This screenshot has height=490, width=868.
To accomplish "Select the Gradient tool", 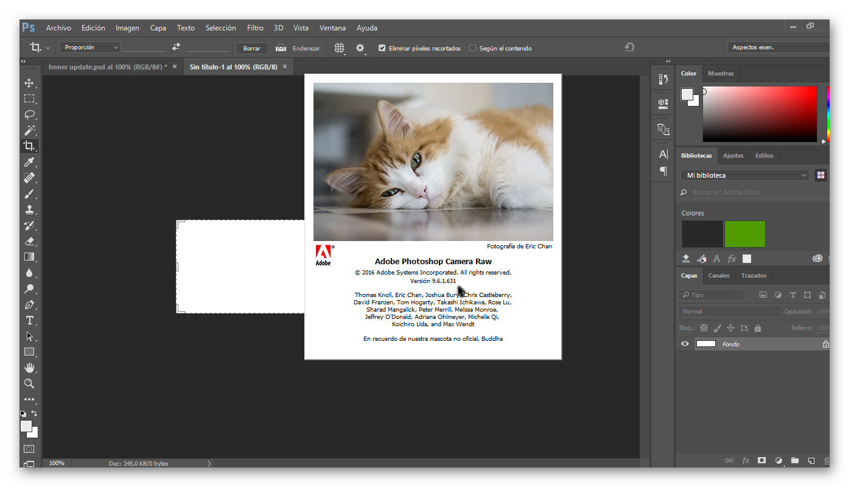I will [x=29, y=257].
